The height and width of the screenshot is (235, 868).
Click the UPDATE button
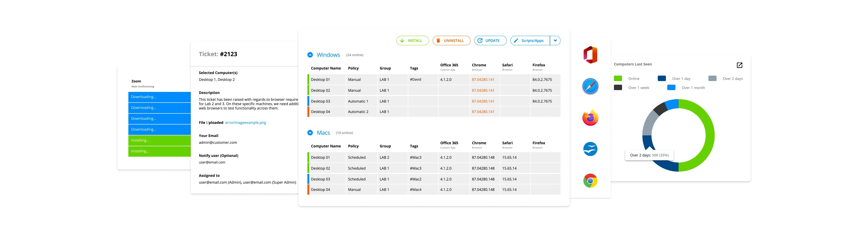tap(490, 41)
